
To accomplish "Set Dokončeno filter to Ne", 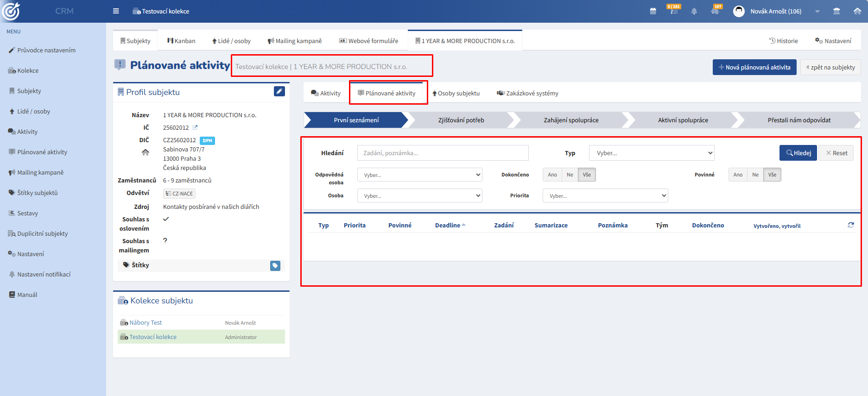I will 570,175.
